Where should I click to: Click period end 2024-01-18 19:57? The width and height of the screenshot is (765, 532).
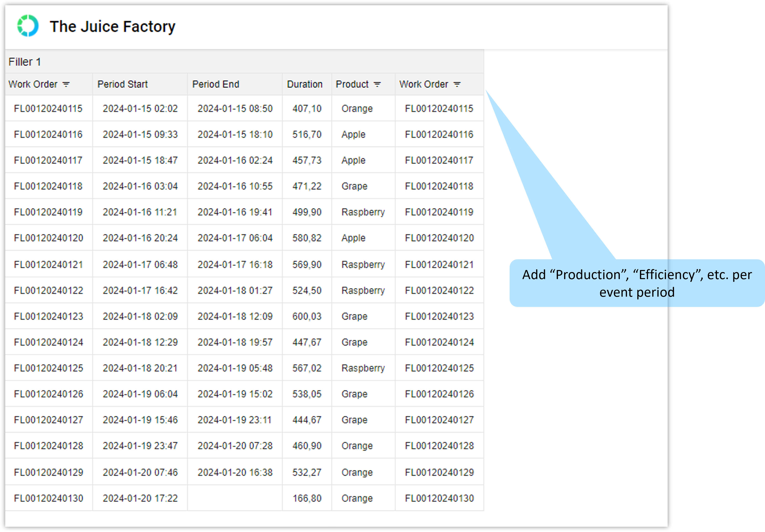pos(235,343)
